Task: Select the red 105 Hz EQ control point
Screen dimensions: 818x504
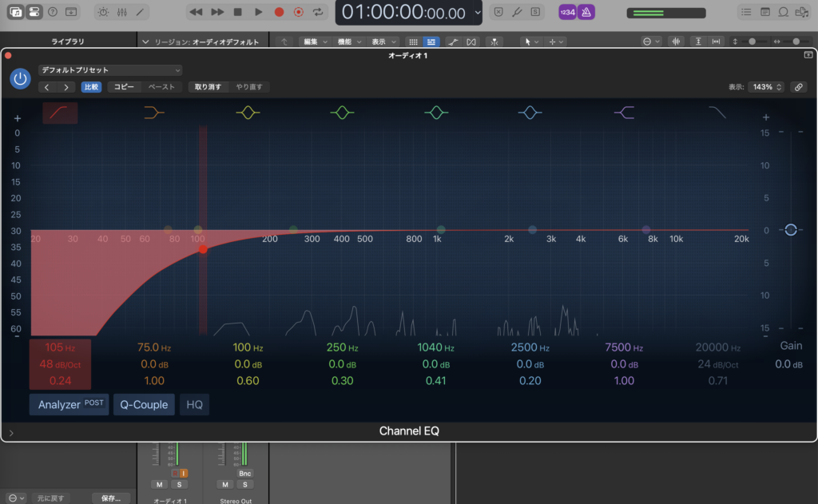Action: (203, 250)
